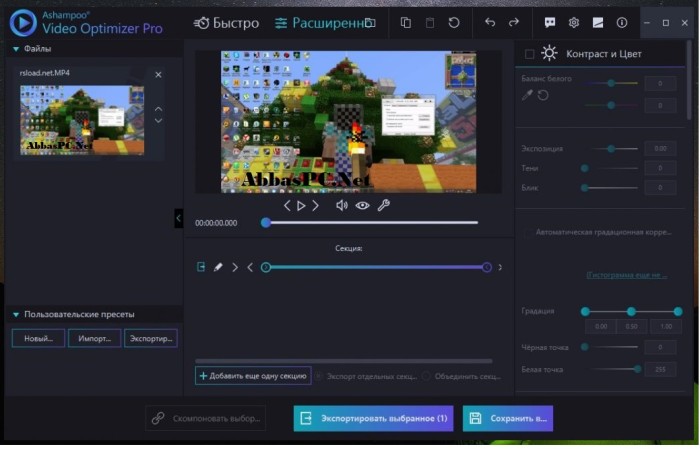This screenshot has width=700, height=449.
Task: Click the Белая точка slider handle
Action: pyautogui.click(x=638, y=369)
